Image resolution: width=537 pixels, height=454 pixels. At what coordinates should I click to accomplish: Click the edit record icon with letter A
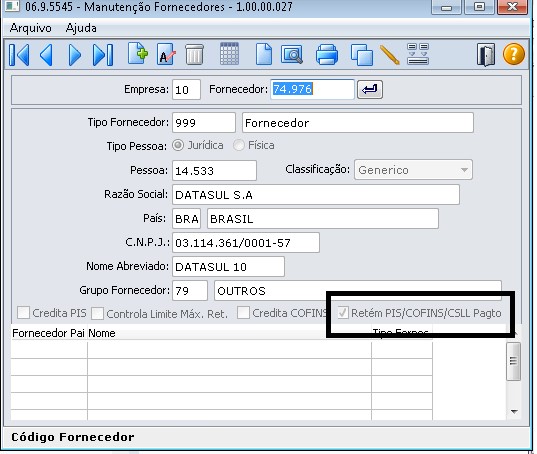point(166,54)
